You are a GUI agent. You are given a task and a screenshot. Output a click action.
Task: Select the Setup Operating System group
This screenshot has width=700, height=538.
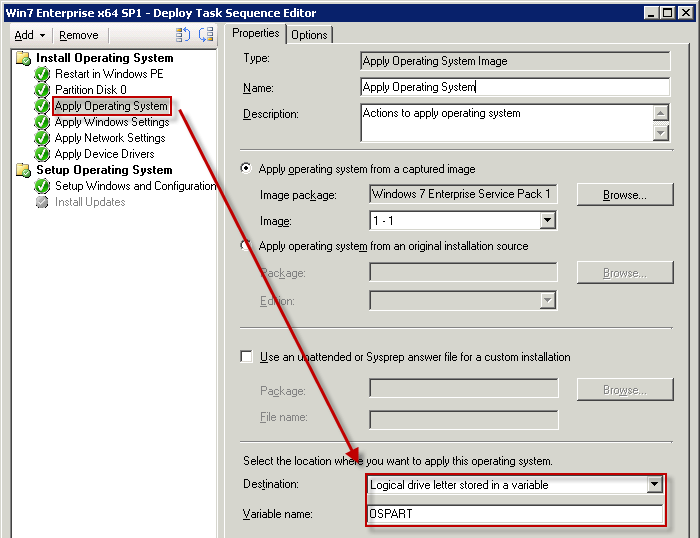(x=104, y=170)
